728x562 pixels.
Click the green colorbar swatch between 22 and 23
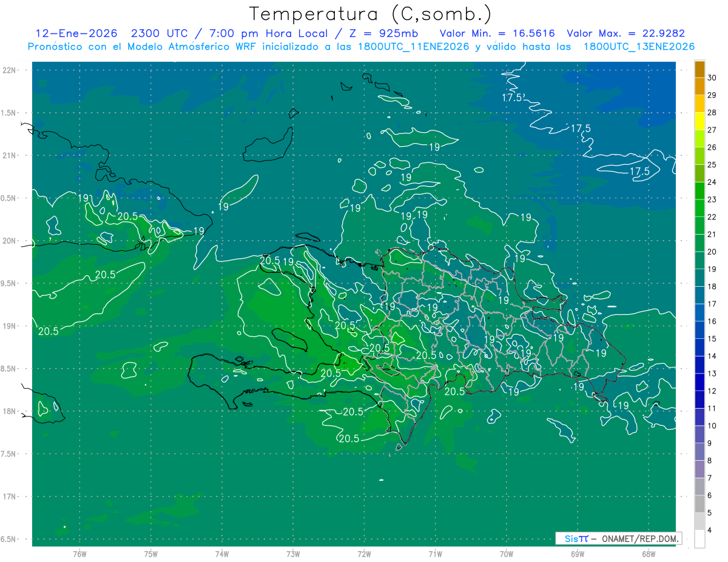pyautogui.click(x=699, y=208)
